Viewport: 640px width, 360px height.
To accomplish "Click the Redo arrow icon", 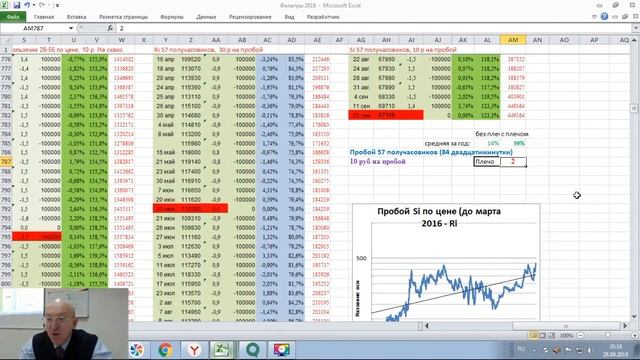I will coord(42,5).
